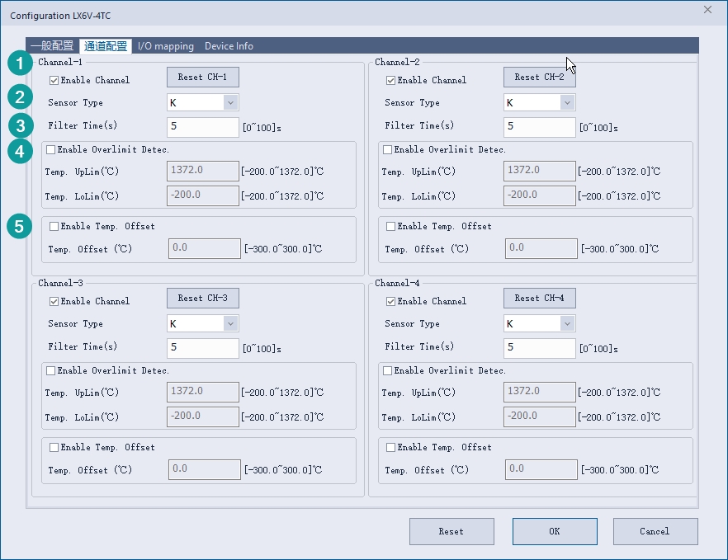Confirm settings with the OK button

tap(555, 531)
